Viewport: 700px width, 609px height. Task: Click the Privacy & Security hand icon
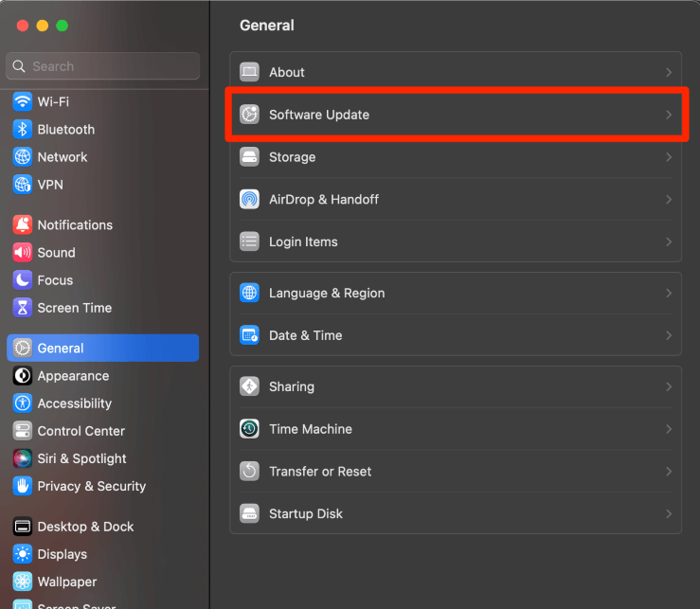coord(23,486)
